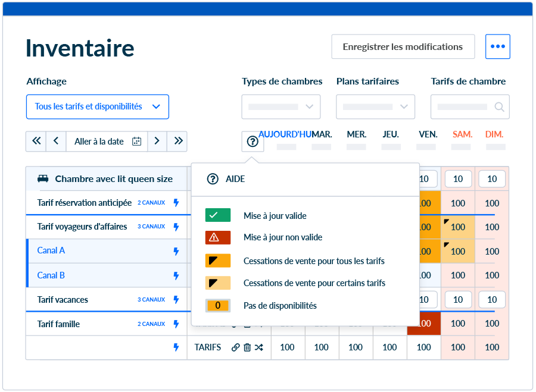Click the lightning bolt on Tarif famille row
This screenshot has width=536, height=392.
pos(176,324)
